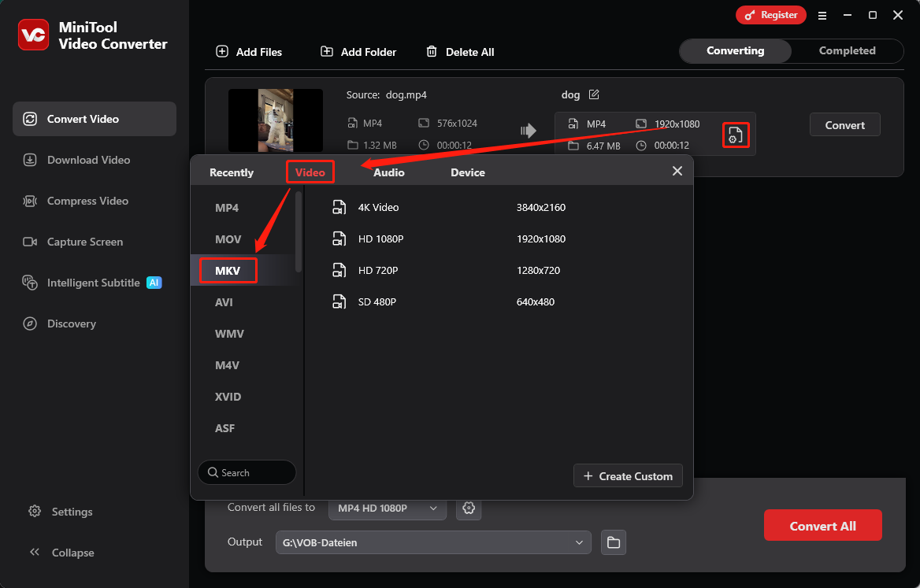Click the format search field
The width and height of the screenshot is (920, 588).
point(247,472)
